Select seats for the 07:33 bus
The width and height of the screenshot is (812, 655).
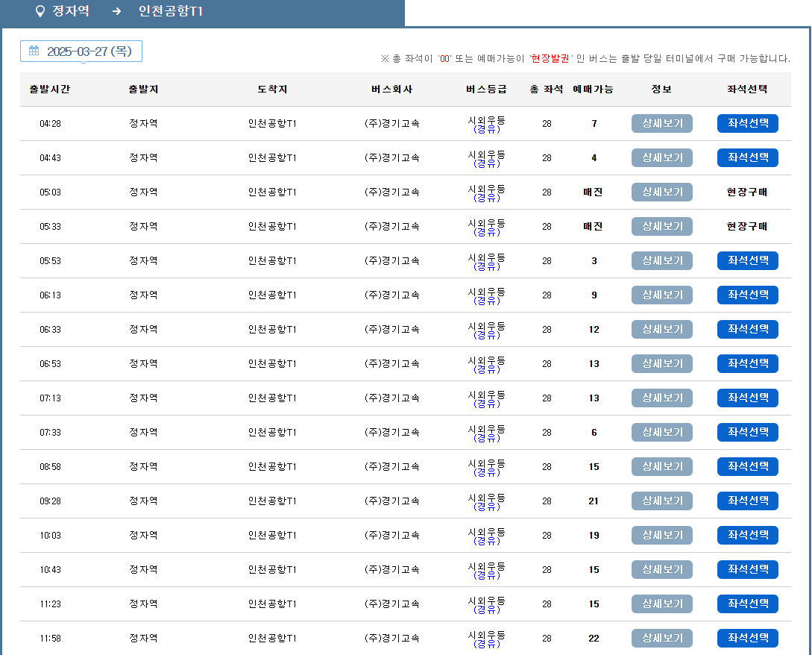tap(747, 432)
